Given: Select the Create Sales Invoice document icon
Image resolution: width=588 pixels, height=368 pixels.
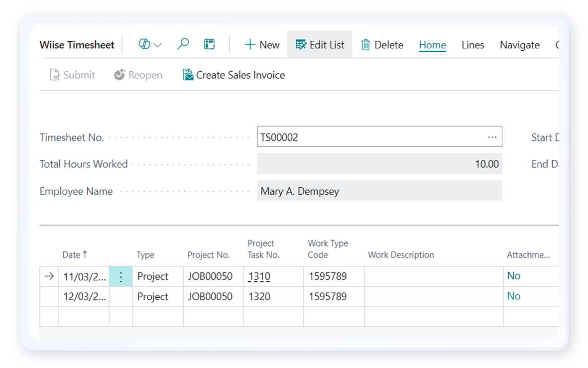Looking at the screenshot, I should pyautogui.click(x=188, y=74).
